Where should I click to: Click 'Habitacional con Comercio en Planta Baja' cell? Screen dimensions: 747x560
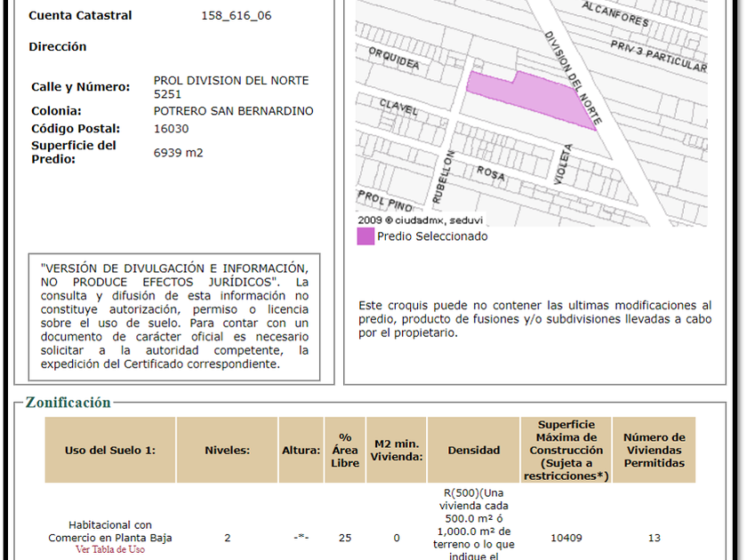110,532
